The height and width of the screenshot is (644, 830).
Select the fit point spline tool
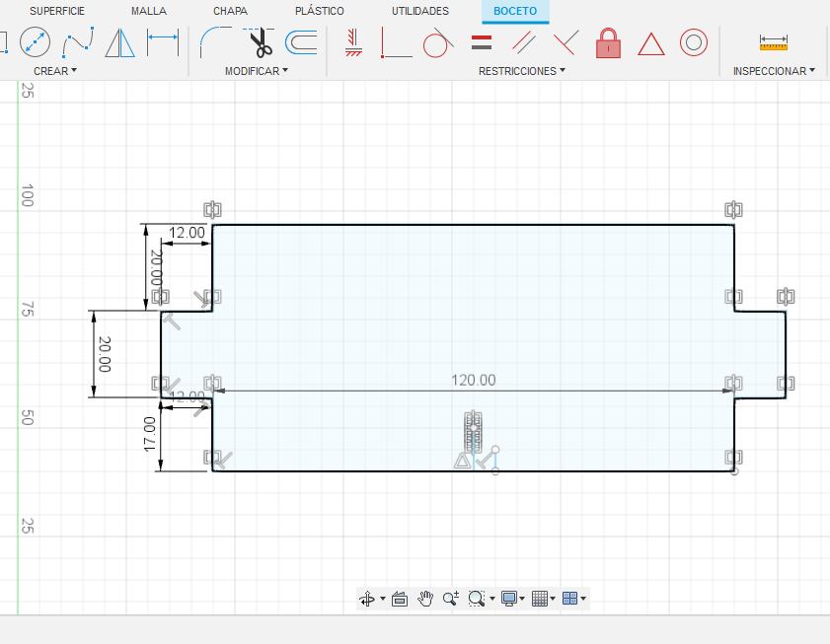78,42
